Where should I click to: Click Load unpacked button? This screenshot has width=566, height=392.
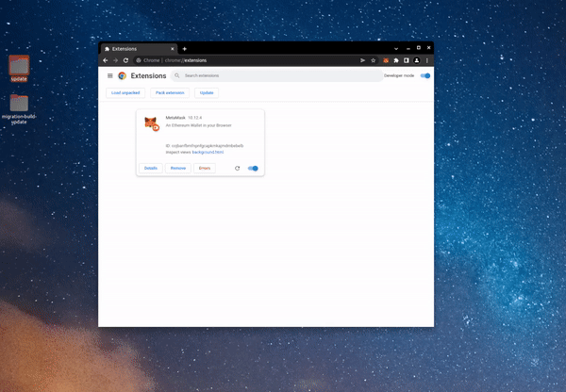(x=125, y=92)
